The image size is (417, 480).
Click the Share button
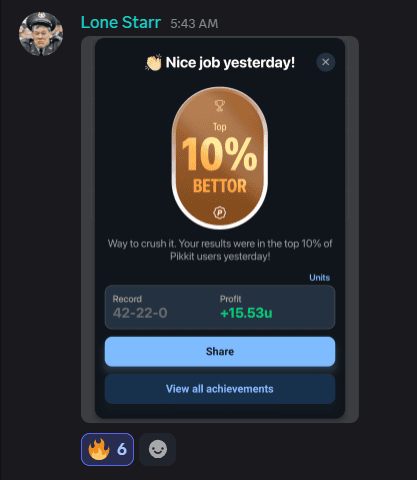(220, 352)
